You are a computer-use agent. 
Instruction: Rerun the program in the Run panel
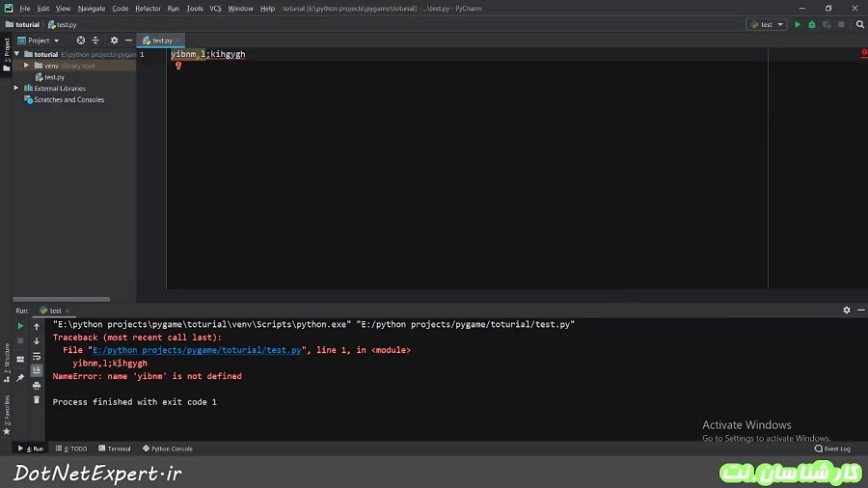pos(20,326)
